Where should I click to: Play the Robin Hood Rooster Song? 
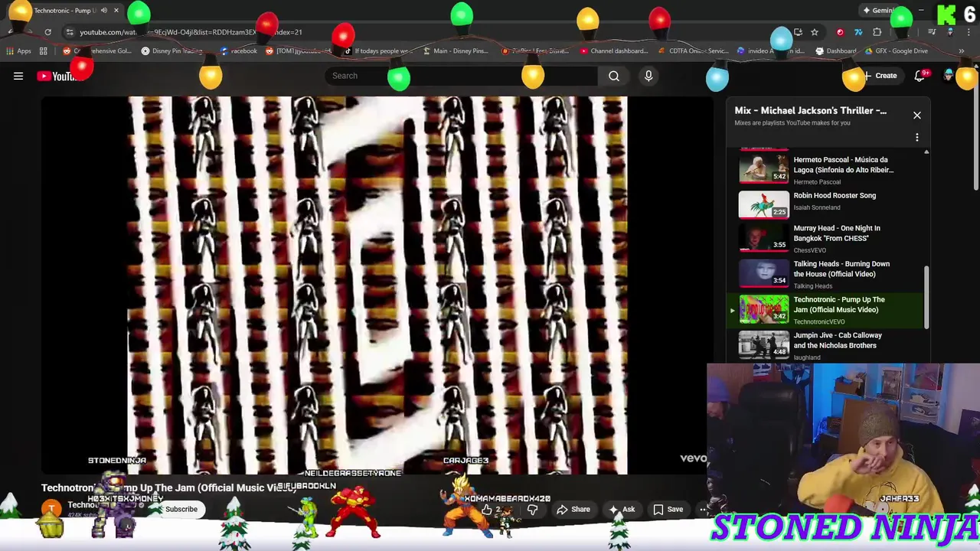pos(828,204)
